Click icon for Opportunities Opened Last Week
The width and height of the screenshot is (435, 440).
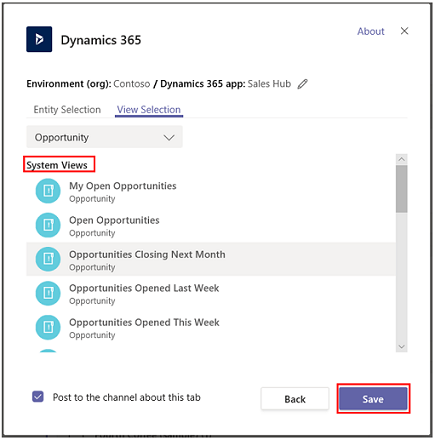pyautogui.click(x=48, y=293)
